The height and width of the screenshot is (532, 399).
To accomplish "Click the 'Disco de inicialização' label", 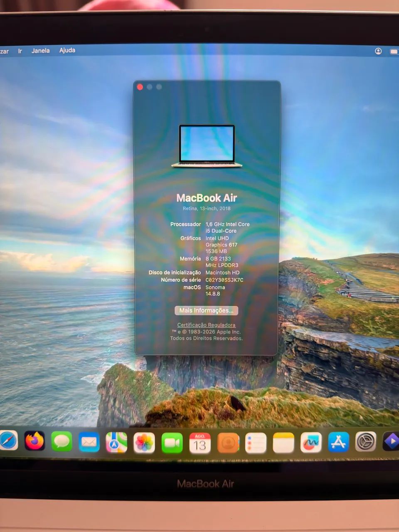I will [175, 273].
